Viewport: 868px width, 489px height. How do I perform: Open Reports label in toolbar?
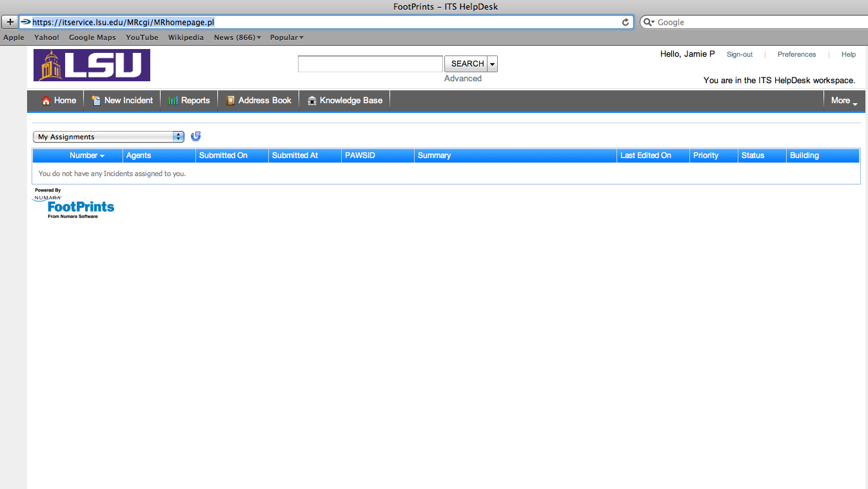(195, 101)
